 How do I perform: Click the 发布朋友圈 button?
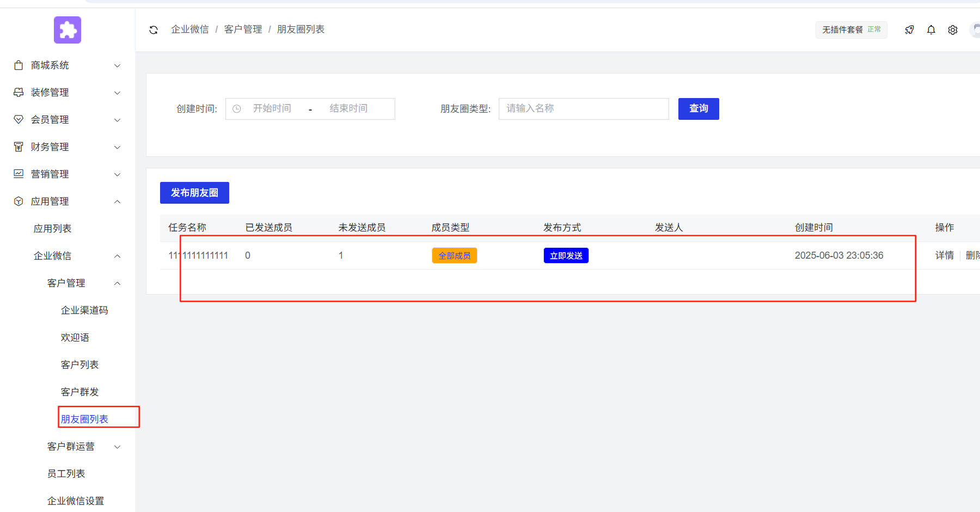tap(194, 192)
